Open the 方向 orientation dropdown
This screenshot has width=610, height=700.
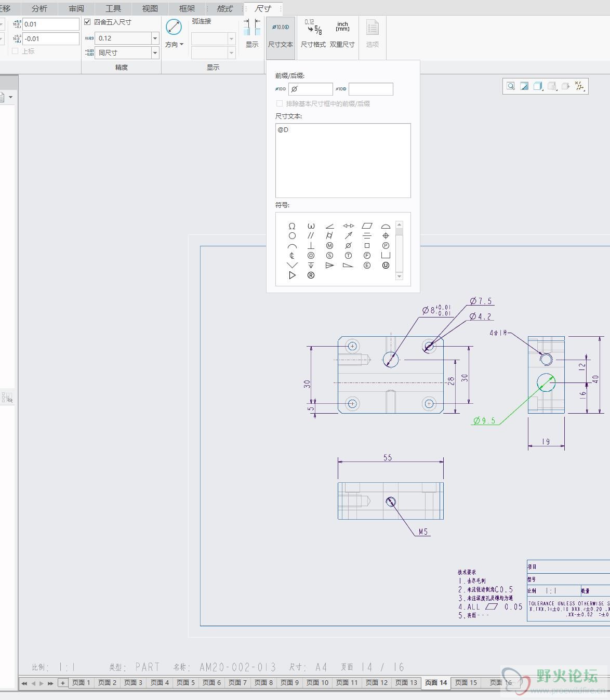pos(174,45)
